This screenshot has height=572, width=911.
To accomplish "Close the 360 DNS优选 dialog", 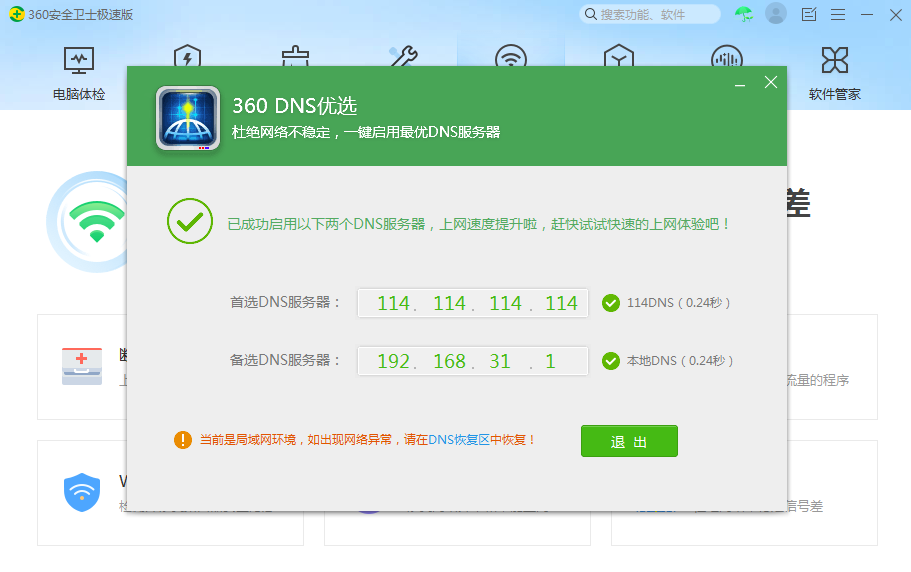I will [771, 82].
